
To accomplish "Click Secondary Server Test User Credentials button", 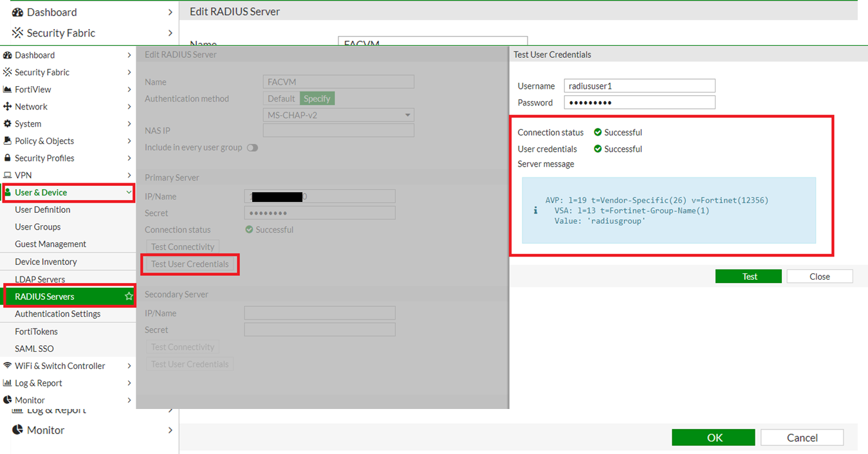I will click(x=190, y=364).
